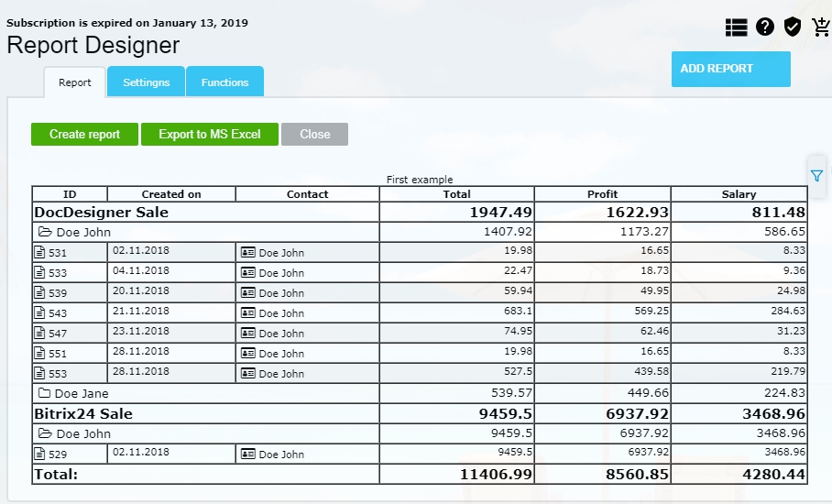Click contact card icon in row 547

(247, 333)
